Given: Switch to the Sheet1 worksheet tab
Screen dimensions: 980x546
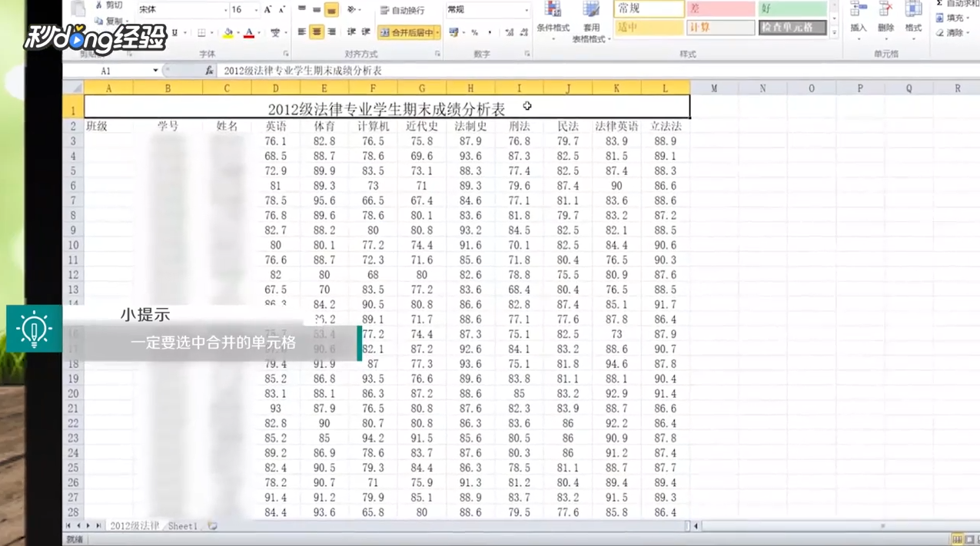Looking at the screenshot, I should pos(182,526).
